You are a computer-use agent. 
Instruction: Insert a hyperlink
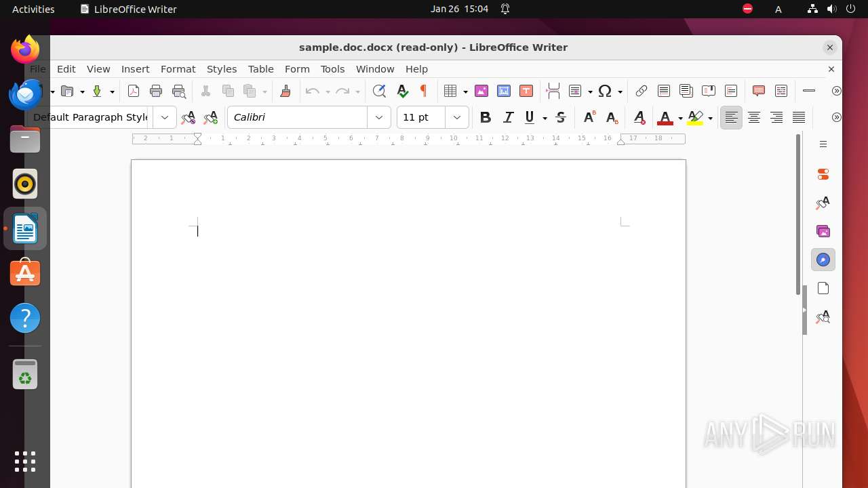tap(641, 91)
